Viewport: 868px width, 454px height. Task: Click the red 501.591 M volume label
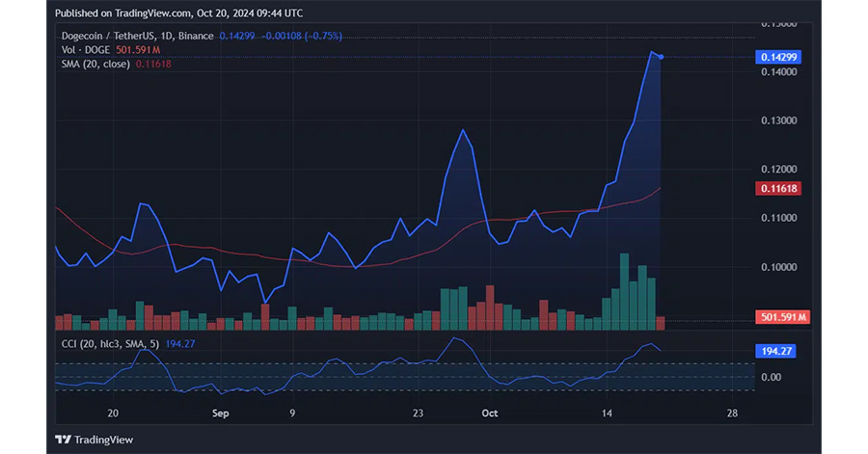(782, 317)
